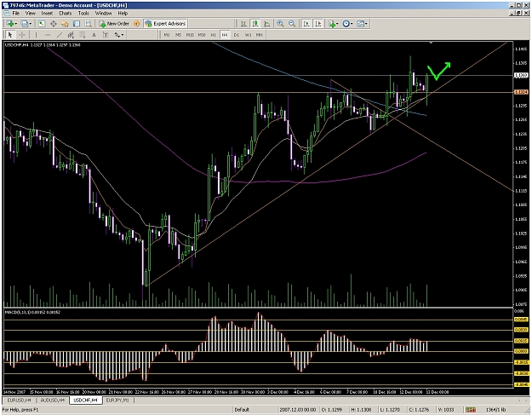This screenshot has height=415, width=532.
Task: Zoom in on the chart
Action: click(280, 24)
